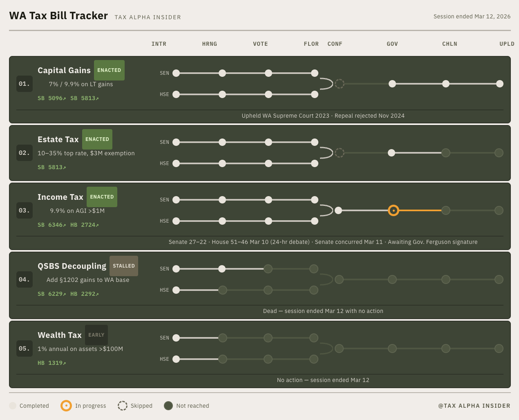The width and height of the screenshot is (519, 420).
Task: Click QSBS Decoupling CONF not-reached marker
Action: [x=339, y=279]
